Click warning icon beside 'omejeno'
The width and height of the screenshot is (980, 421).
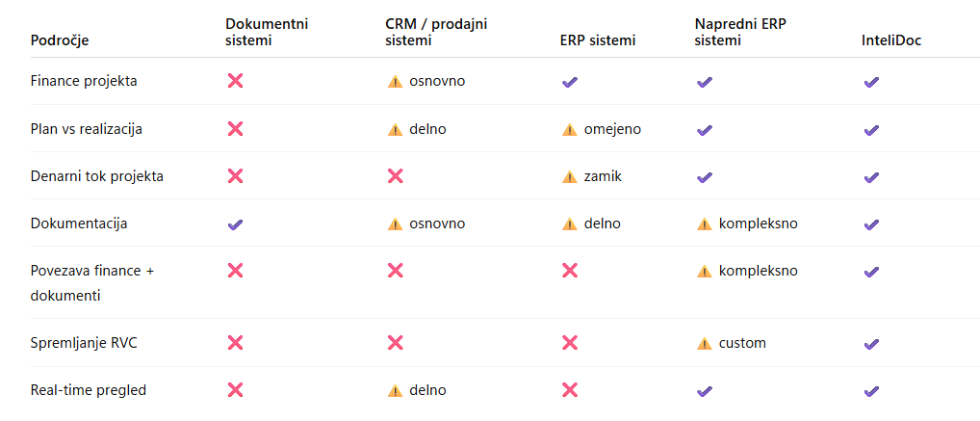point(570,129)
